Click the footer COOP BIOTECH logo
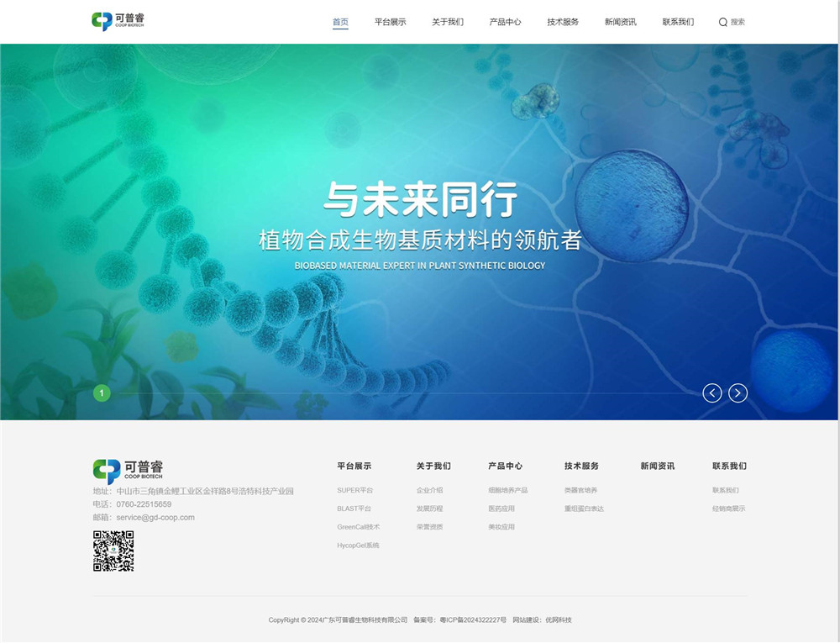The image size is (840, 643). coord(128,470)
